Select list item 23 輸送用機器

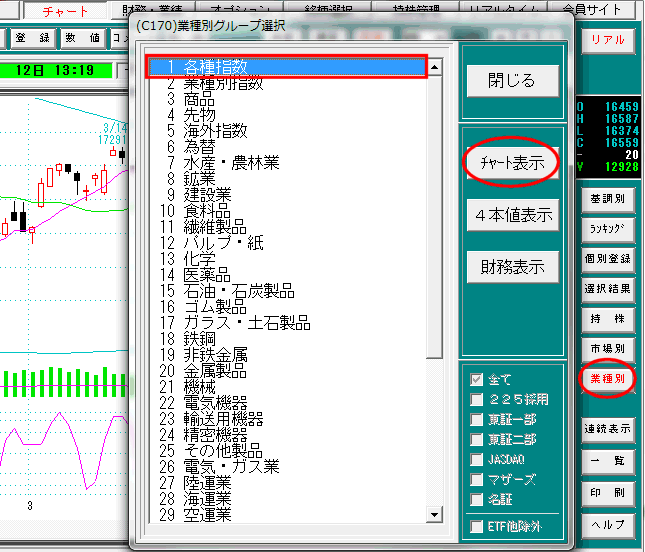tap(287, 420)
